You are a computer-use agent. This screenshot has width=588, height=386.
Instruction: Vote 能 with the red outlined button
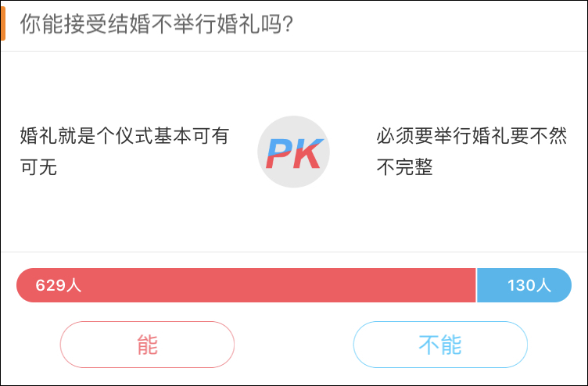(x=147, y=345)
